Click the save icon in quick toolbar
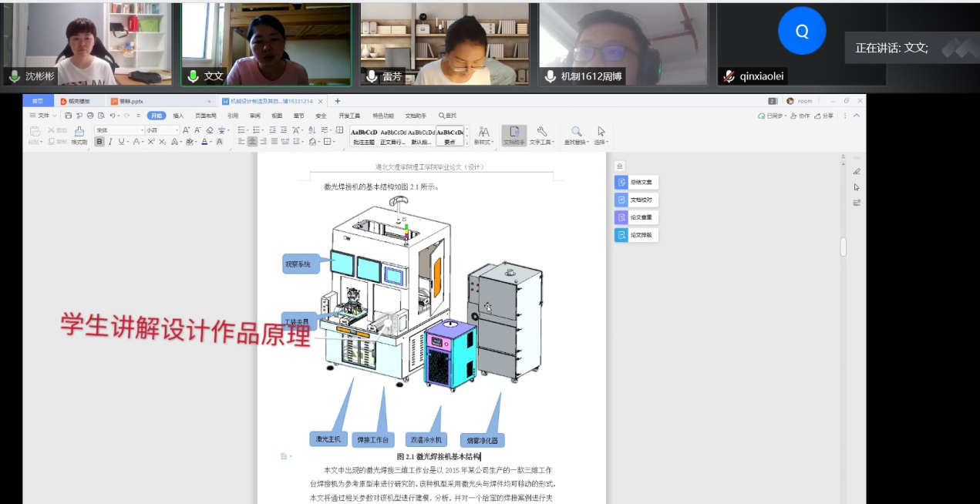This screenshot has width=980, height=504. pos(69,116)
